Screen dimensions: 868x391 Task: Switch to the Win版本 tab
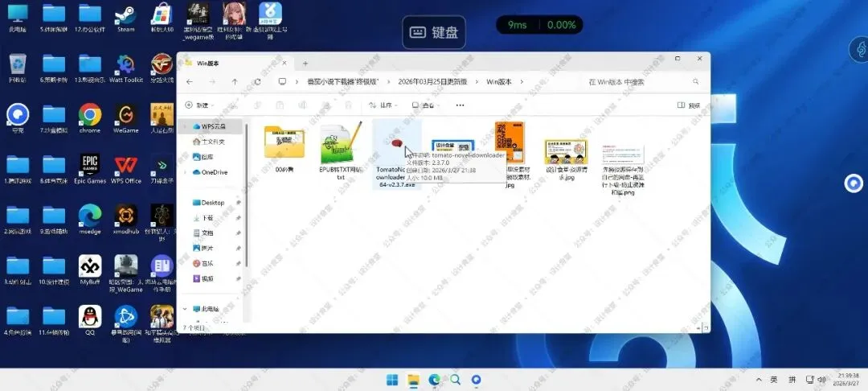[x=235, y=63]
